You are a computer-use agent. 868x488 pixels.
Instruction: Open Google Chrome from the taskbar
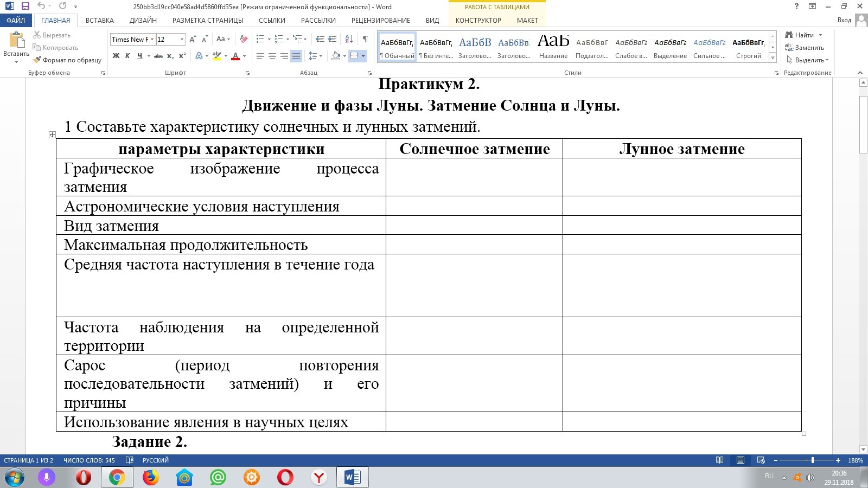coord(117,477)
